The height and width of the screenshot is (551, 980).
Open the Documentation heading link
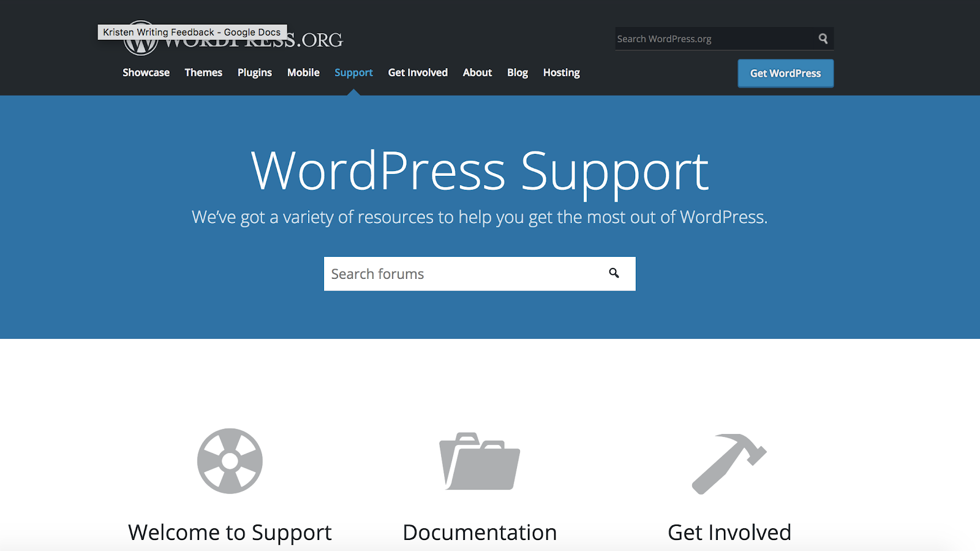coord(480,533)
